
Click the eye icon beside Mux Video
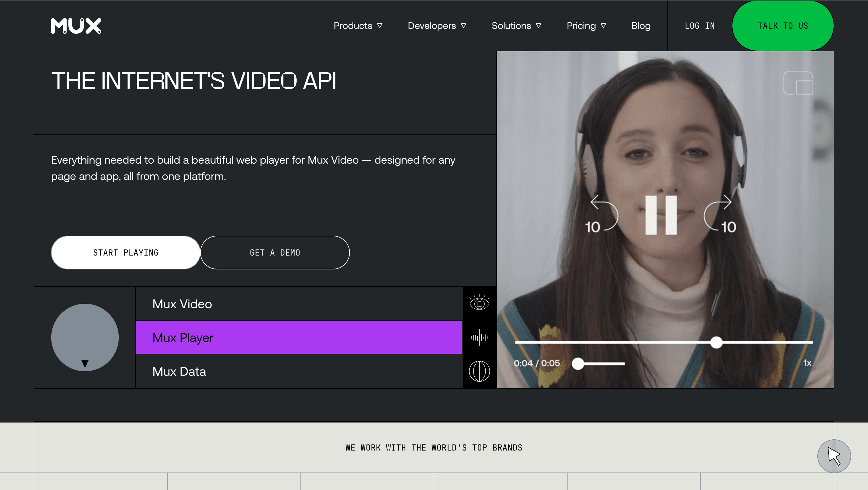coord(479,303)
